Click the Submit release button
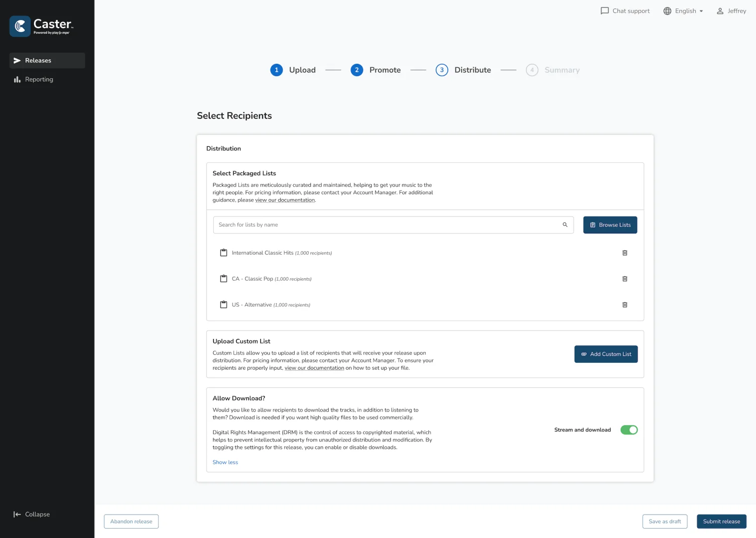The height and width of the screenshot is (538, 756). click(x=721, y=522)
